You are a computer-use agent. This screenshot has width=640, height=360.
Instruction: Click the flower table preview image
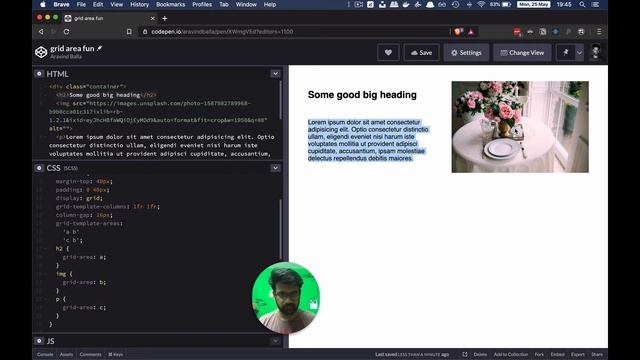tap(520, 127)
